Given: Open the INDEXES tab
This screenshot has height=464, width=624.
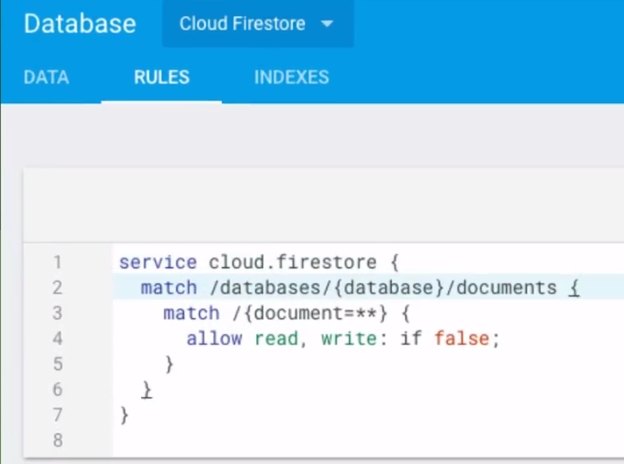Looking at the screenshot, I should pos(291,77).
